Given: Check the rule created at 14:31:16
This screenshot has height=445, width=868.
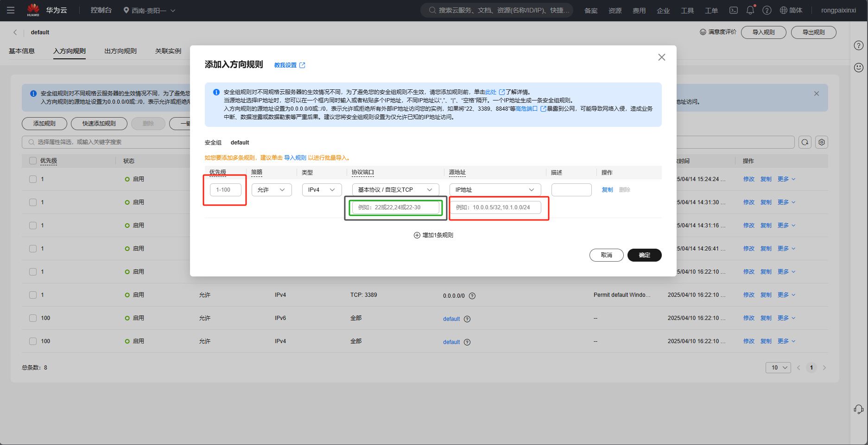Looking at the screenshot, I should (33, 226).
